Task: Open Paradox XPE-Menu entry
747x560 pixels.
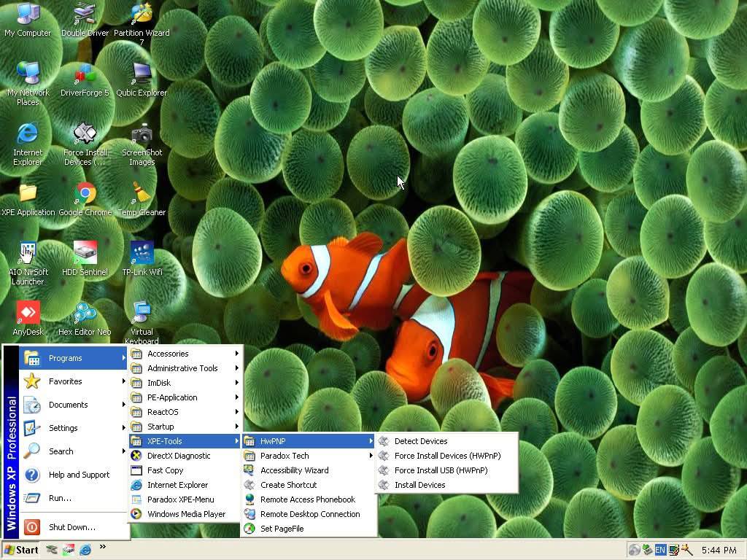Action: click(x=185, y=499)
